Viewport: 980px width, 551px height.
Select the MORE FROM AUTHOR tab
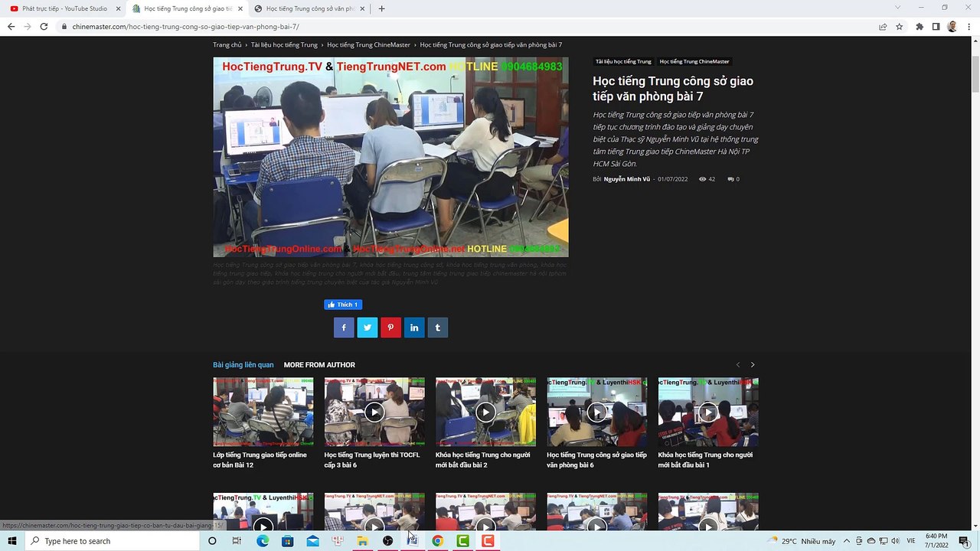tap(319, 365)
